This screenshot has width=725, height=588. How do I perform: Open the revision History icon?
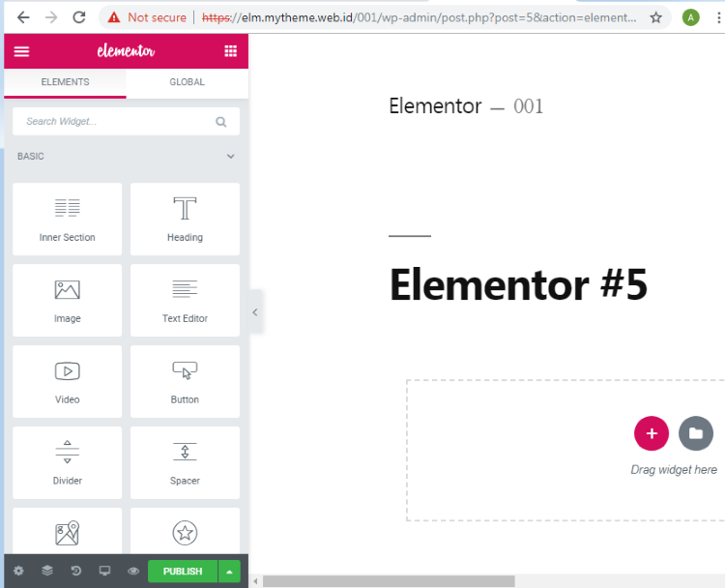point(76,571)
